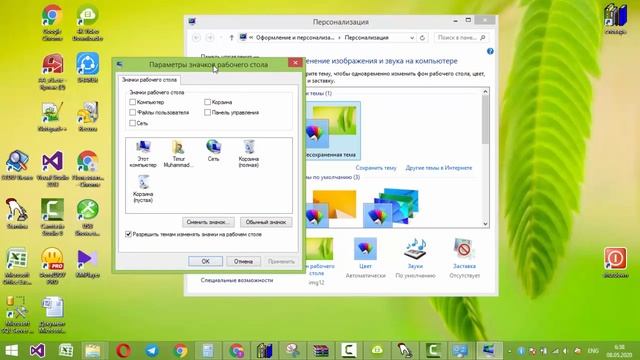The width and height of the screenshot is (640, 360).
Task: Click the themes list scroll-up arrow
Action: pyautogui.click(x=485, y=91)
